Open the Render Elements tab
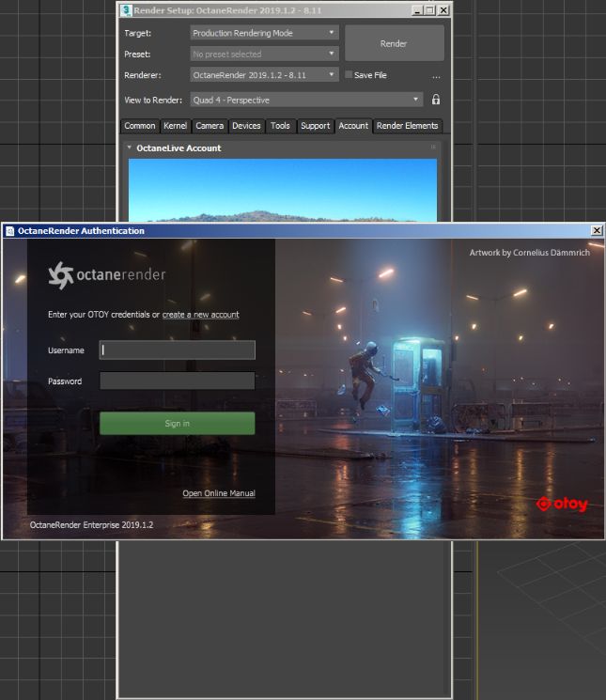Viewport: 606px width, 700px height. coord(407,126)
